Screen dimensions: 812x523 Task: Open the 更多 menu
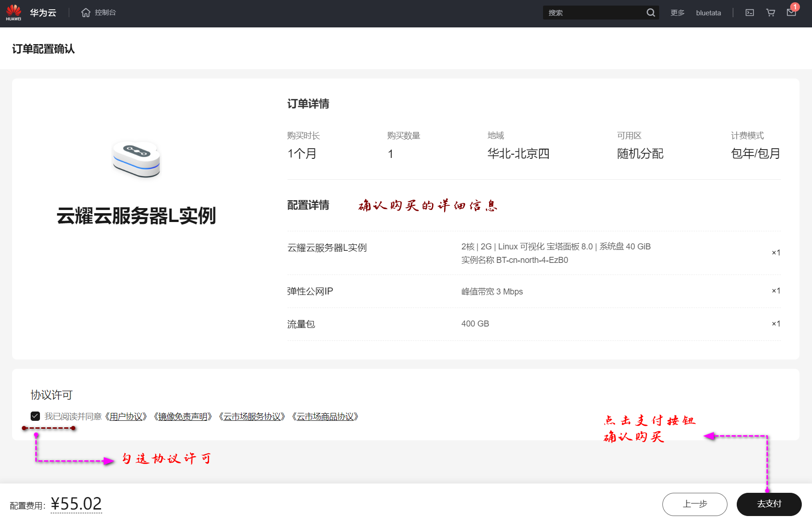tap(677, 13)
